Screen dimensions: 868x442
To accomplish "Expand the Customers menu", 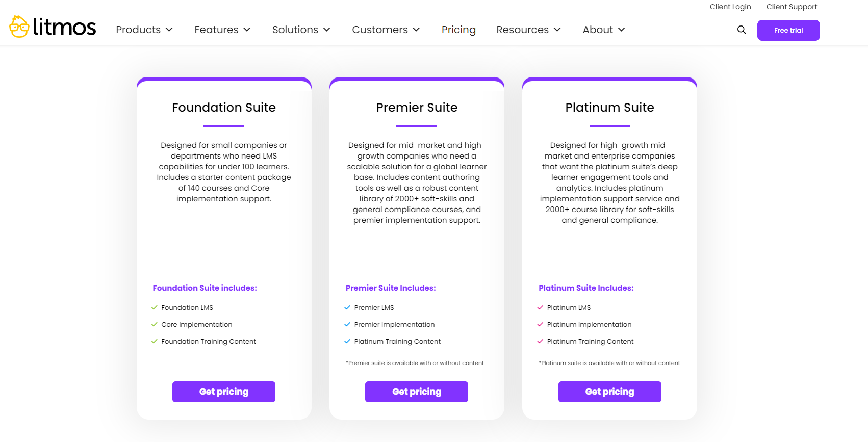I will click(386, 30).
